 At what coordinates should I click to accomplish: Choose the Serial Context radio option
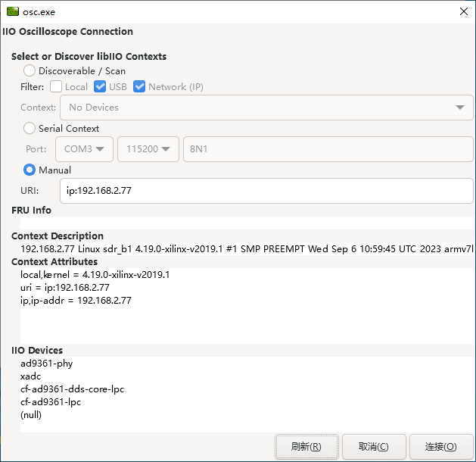point(30,128)
